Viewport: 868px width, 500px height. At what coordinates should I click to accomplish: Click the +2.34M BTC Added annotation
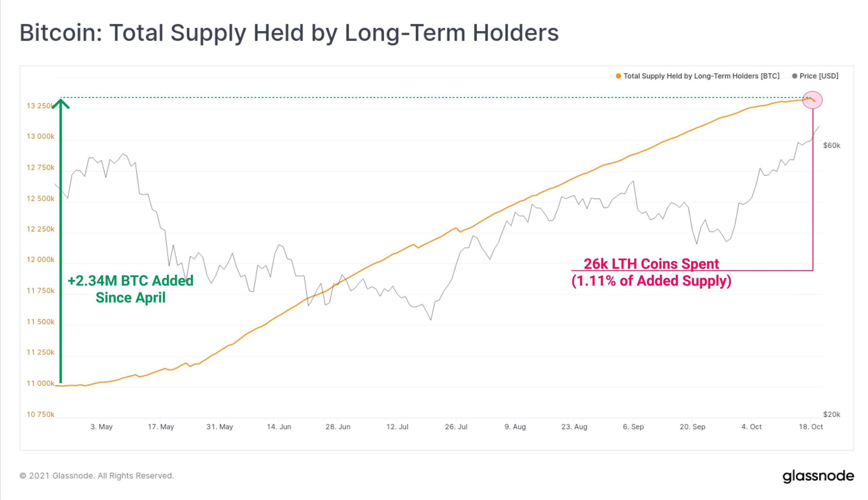point(131,281)
